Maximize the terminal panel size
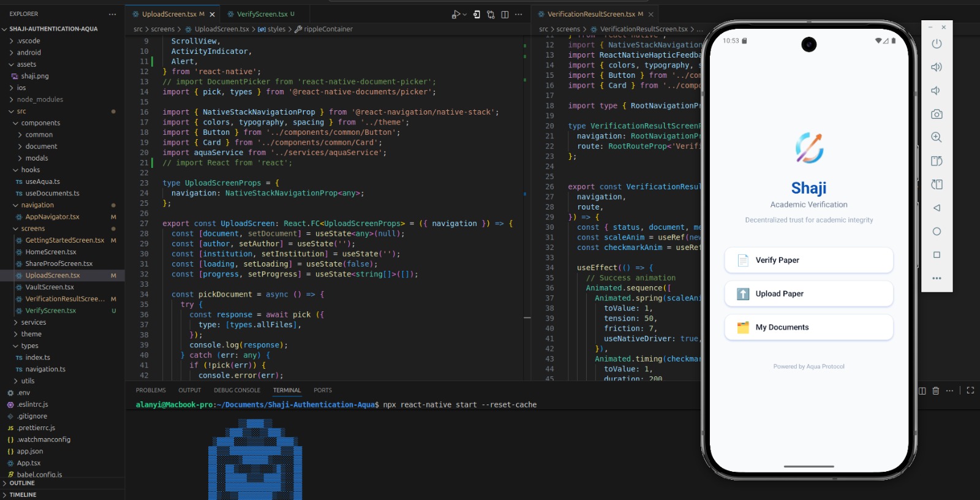 (x=970, y=390)
